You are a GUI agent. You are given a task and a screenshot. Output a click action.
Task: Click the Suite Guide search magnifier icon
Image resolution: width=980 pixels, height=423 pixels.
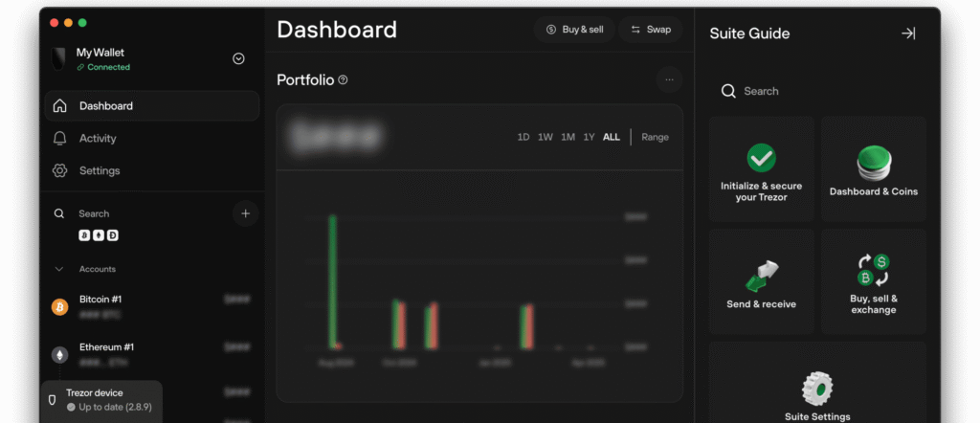coord(728,91)
